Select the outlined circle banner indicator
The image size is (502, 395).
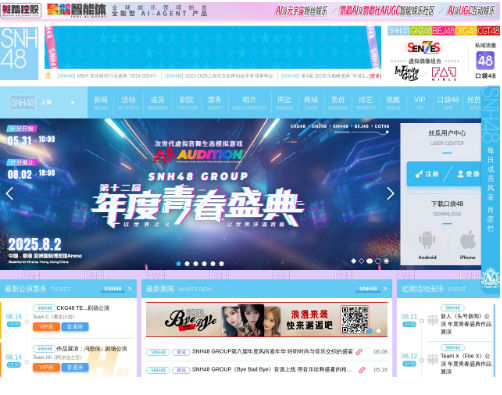378,261
